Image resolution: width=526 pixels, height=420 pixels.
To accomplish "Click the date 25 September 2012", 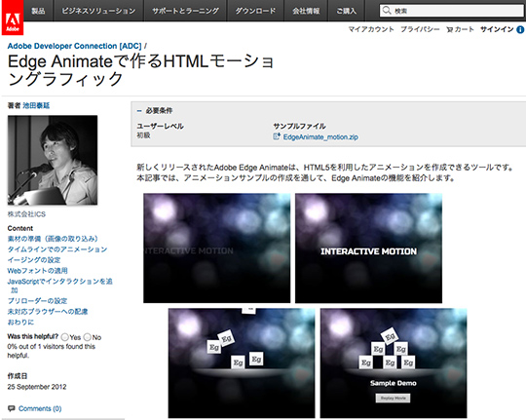I will [x=37, y=387].
